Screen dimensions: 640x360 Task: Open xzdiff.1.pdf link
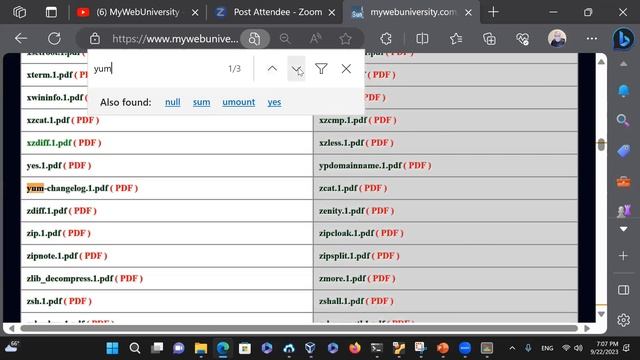pyautogui.click(x=49, y=143)
